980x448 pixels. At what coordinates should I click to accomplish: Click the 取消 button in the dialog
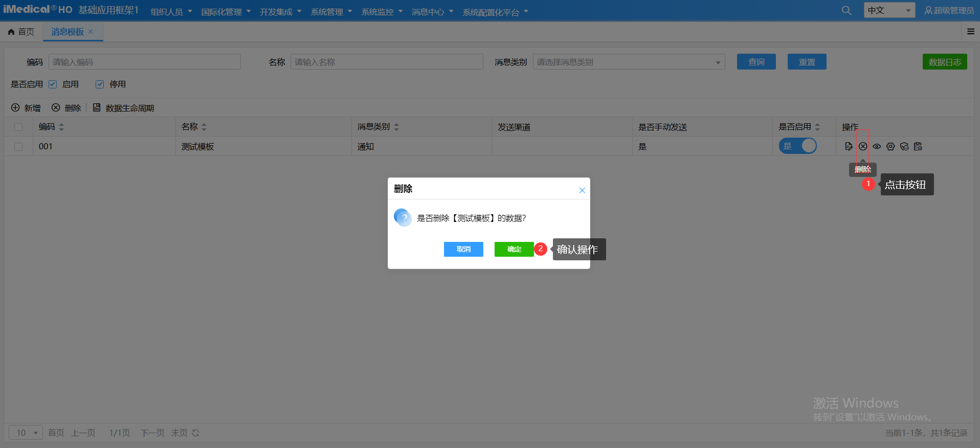pos(463,249)
